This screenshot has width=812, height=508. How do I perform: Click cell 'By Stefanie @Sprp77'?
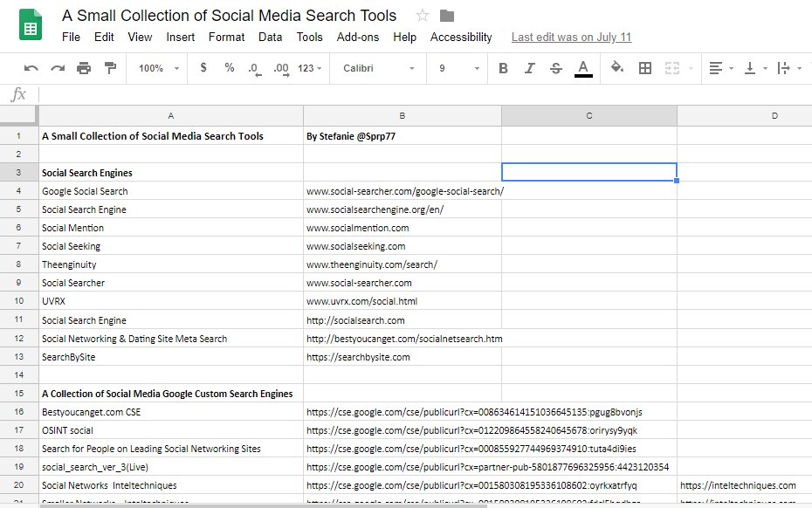coord(403,135)
